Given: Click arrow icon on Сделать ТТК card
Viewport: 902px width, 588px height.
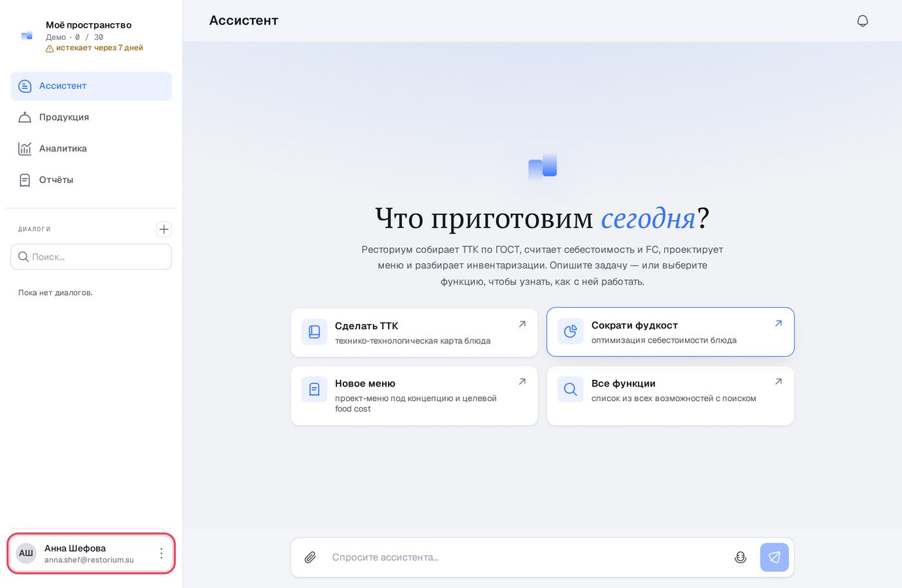Looking at the screenshot, I should [523, 324].
